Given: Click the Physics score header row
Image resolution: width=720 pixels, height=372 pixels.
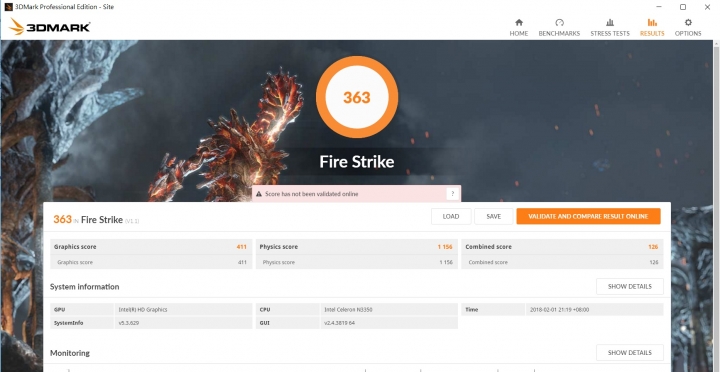Looking at the screenshot, I should click(x=357, y=247).
